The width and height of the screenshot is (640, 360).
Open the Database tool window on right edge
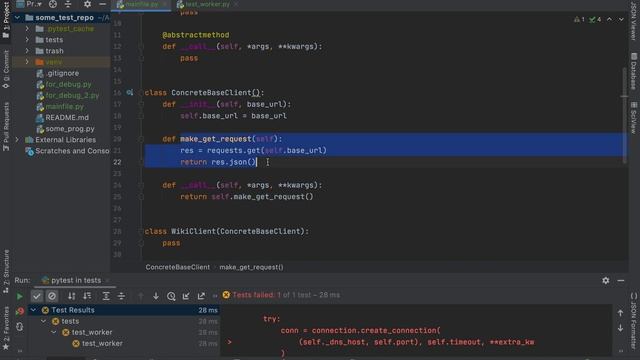point(633,71)
